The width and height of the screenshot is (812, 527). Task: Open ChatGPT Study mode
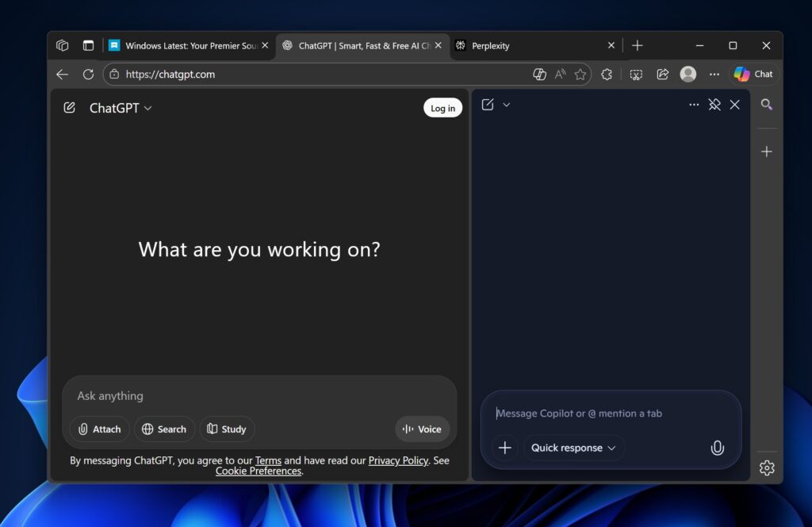[227, 429]
